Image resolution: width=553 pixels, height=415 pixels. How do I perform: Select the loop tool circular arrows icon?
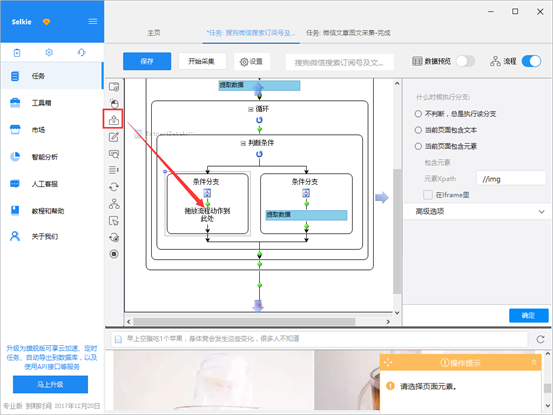pos(114,187)
